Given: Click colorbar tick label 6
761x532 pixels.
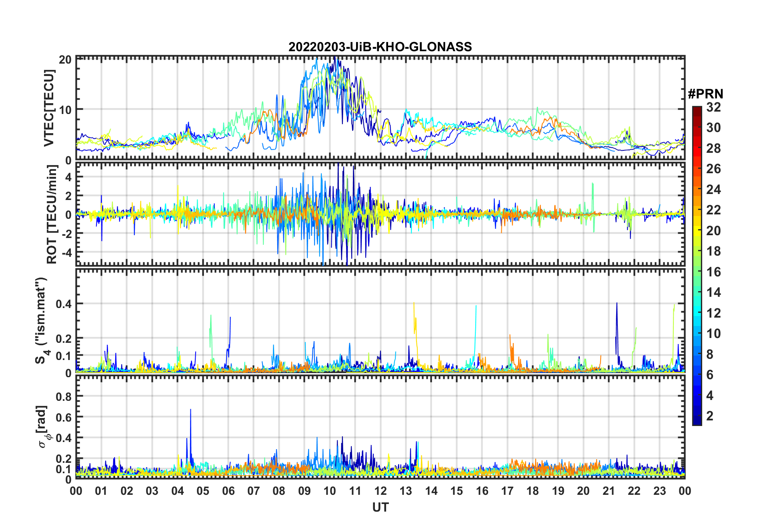Looking at the screenshot, I should pos(710,375).
